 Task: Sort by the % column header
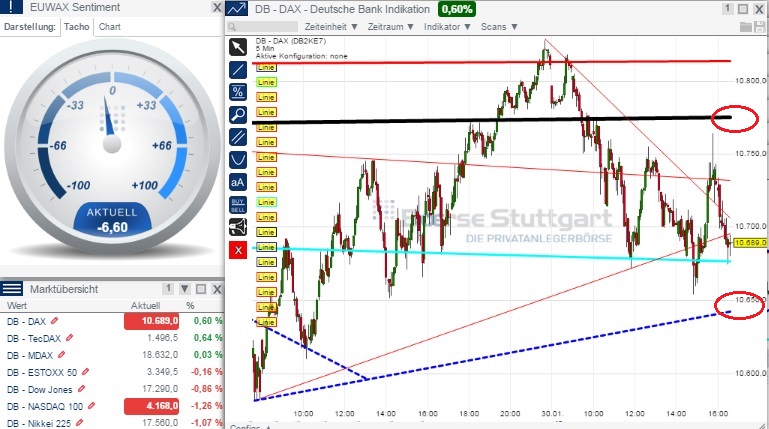190,305
